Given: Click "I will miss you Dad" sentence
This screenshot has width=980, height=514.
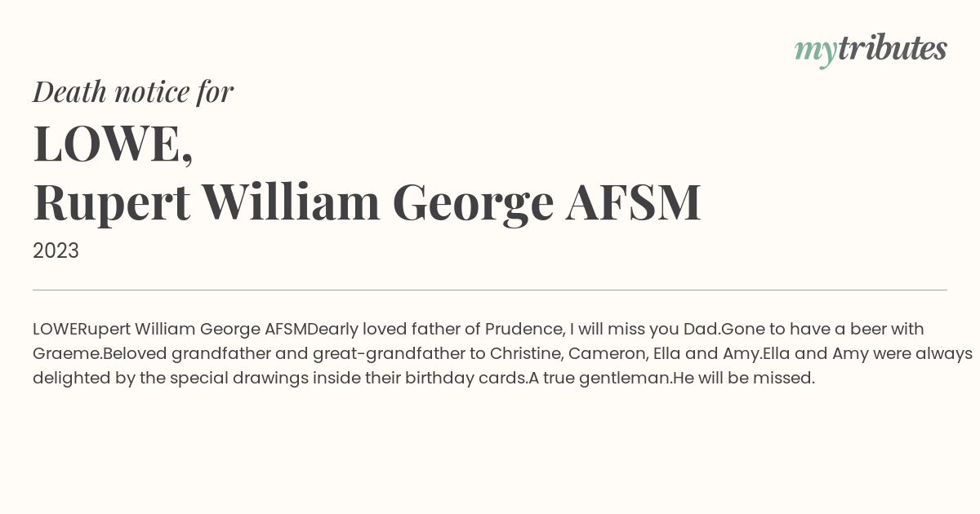Looking at the screenshot, I should [644, 330].
